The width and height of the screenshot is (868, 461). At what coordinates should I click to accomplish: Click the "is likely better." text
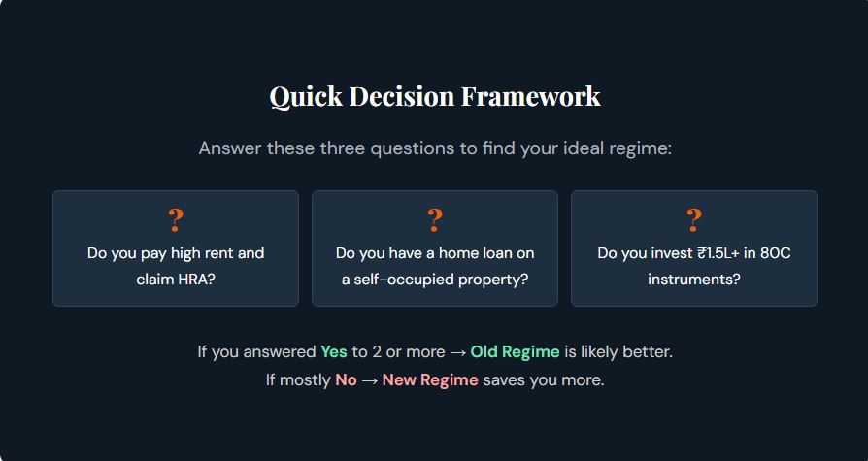tap(618, 351)
